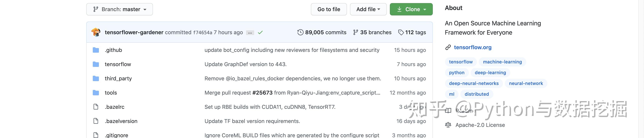Expand the Add file dropdown
The height and width of the screenshot is (138, 644).
pos(368,9)
